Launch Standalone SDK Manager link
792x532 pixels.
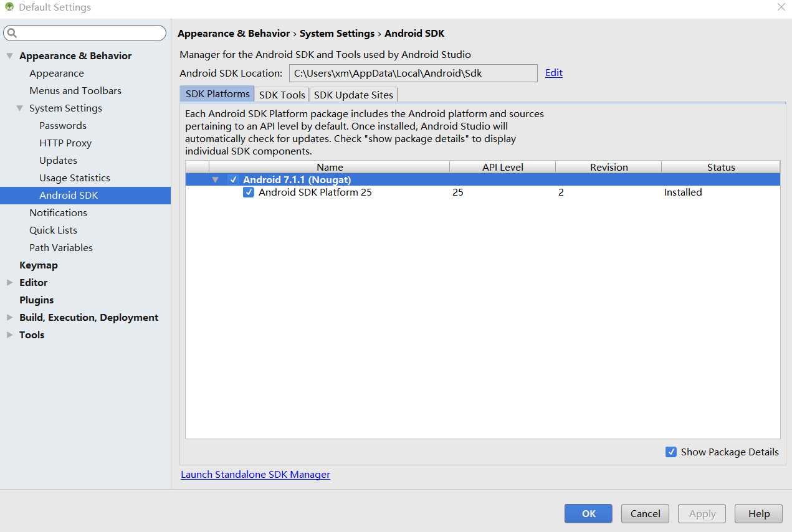(x=255, y=475)
